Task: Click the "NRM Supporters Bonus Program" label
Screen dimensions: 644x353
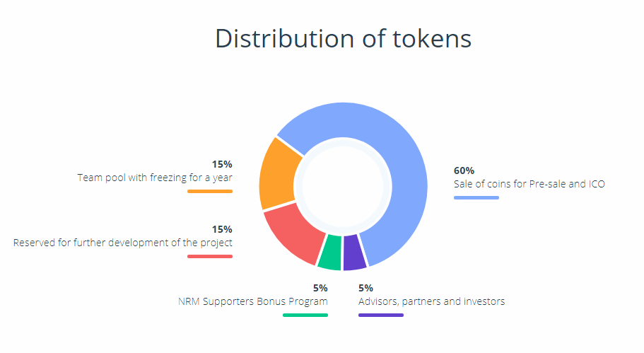Action: pyautogui.click(x=252, y=301)
